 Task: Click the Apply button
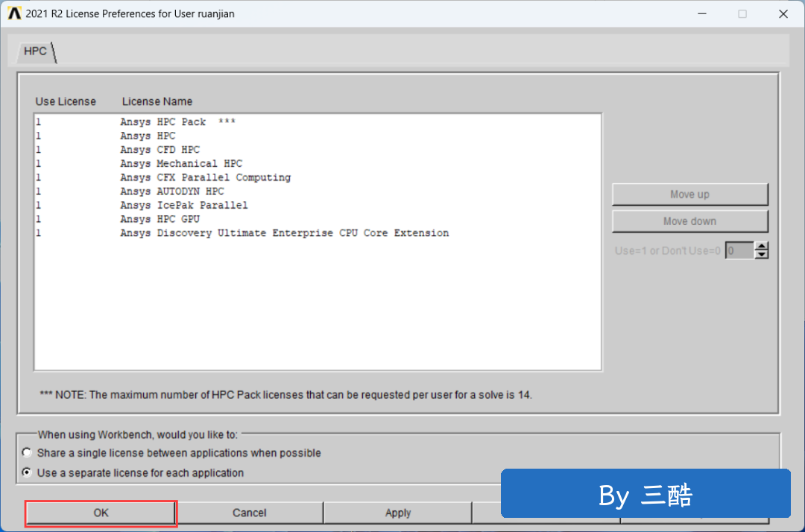click(397, 513)
